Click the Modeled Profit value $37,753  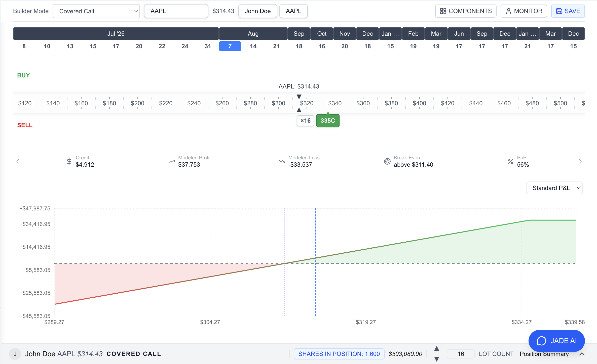tap(189, 165)
